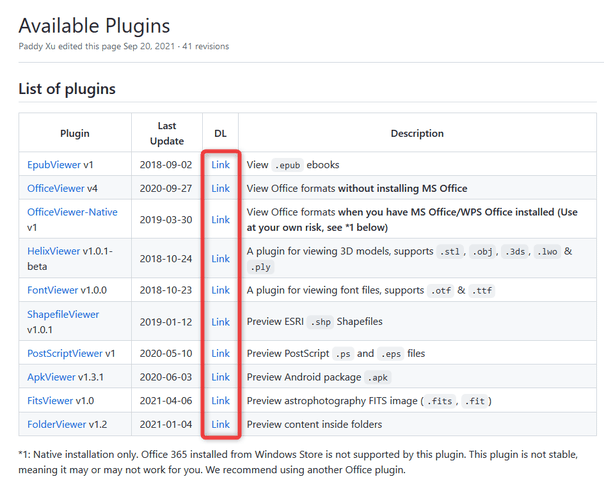Open the FitsViewer plugin page
Screen dimensions: 604x486
(50, 401)
